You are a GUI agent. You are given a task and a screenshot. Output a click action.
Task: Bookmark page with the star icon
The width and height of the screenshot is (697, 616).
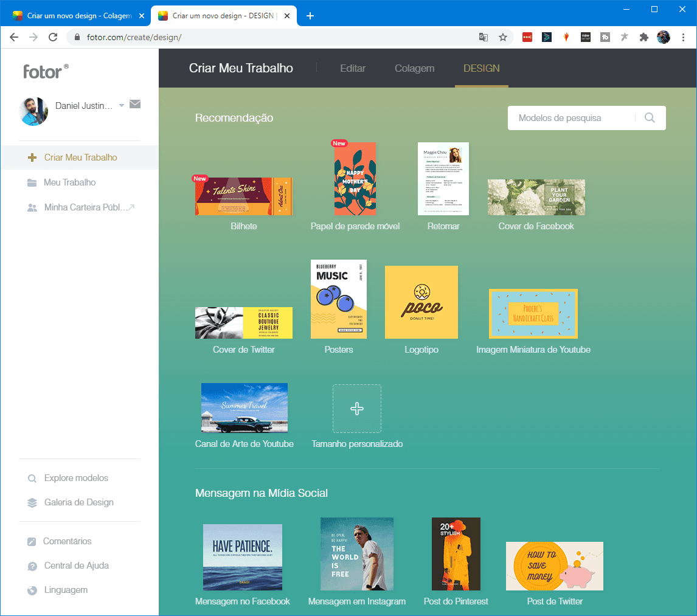click(503, 37)
